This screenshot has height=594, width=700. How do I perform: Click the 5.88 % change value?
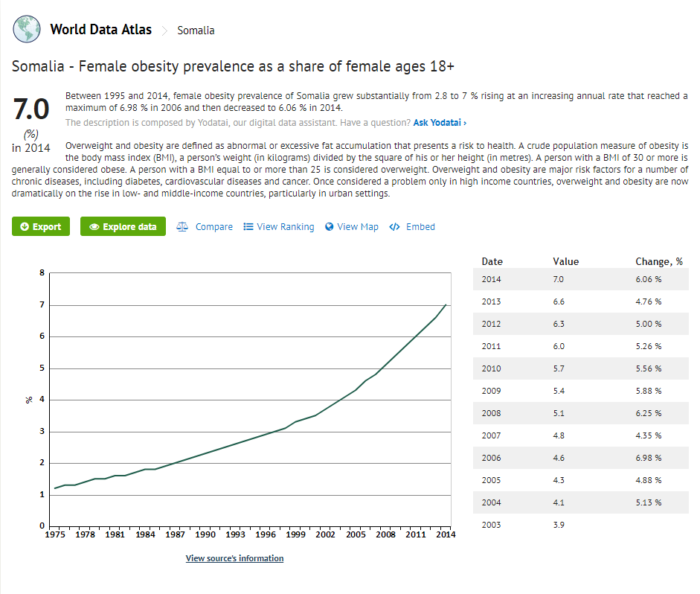click(649, 391)
